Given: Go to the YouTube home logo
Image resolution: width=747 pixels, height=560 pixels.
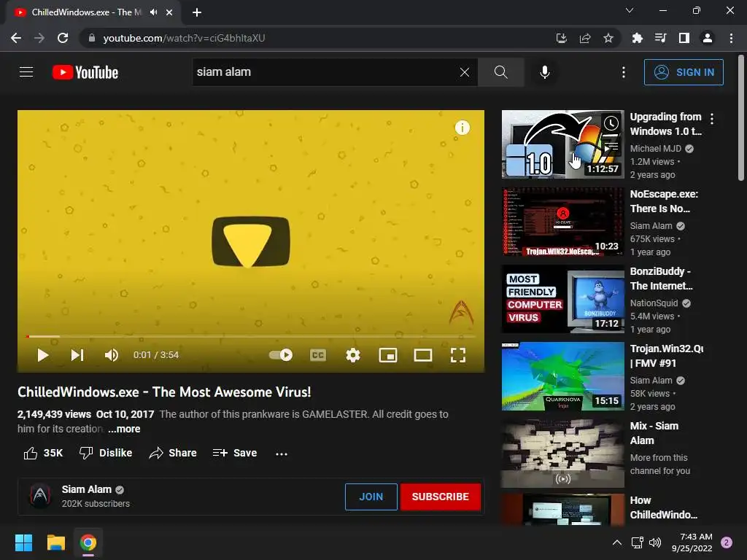Looking at the screenshot, I should pyautogui.click(x=85, y=72).
